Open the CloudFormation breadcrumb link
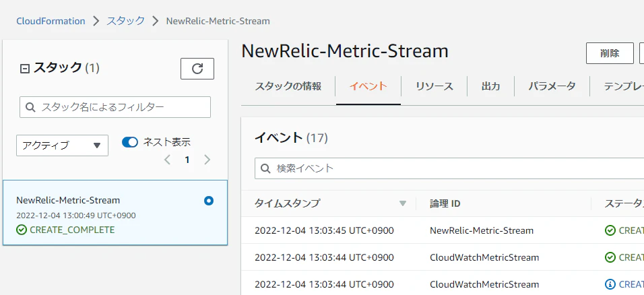 pos(51,21)
